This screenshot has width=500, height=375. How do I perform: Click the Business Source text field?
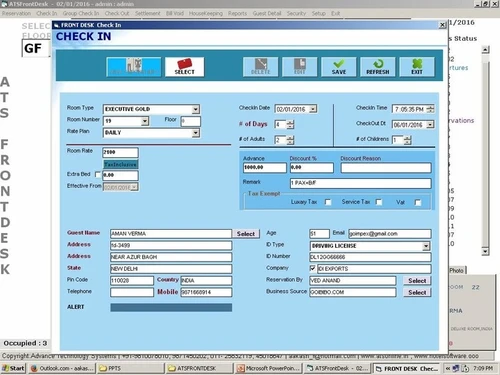coord(353,292)
